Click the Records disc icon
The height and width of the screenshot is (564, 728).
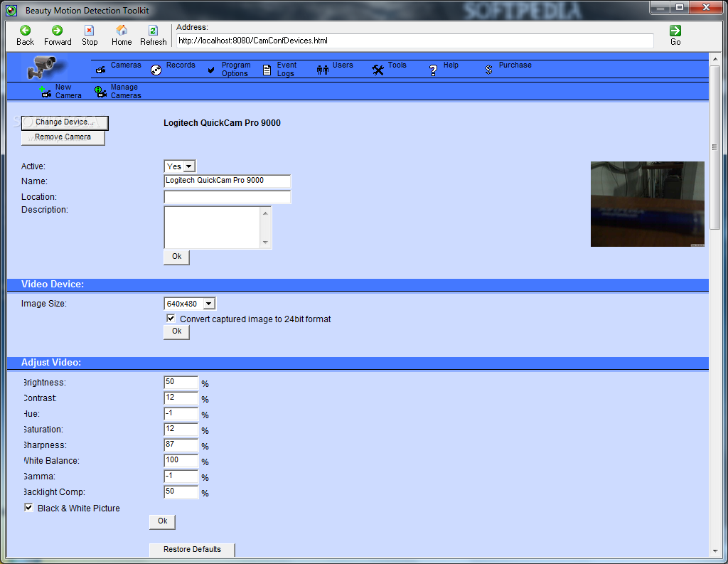[156, 70]
